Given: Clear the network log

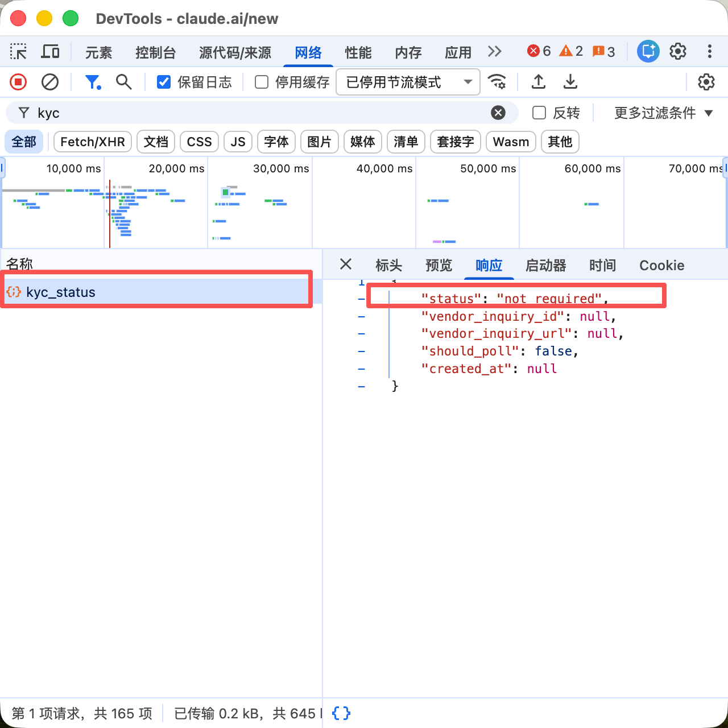Looking at the screenshot, I should [x=50, y=82].
